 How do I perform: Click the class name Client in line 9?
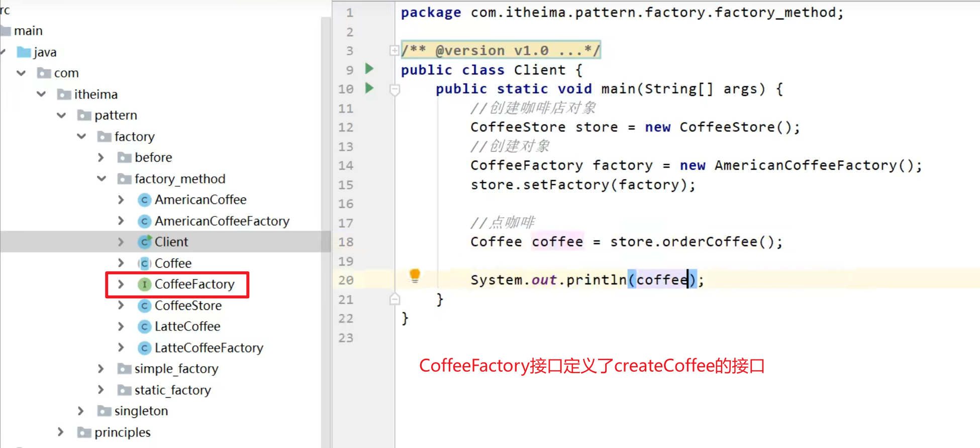(540, 70)
